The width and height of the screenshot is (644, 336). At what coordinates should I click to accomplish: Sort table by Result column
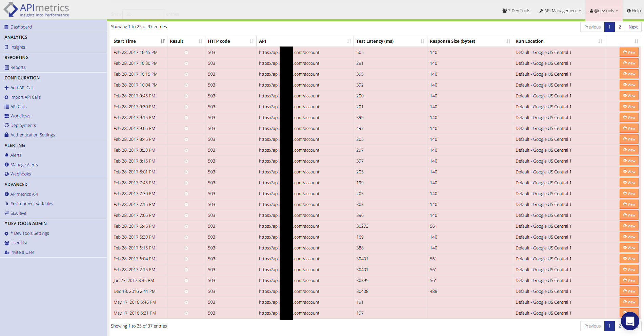(186, 41)
